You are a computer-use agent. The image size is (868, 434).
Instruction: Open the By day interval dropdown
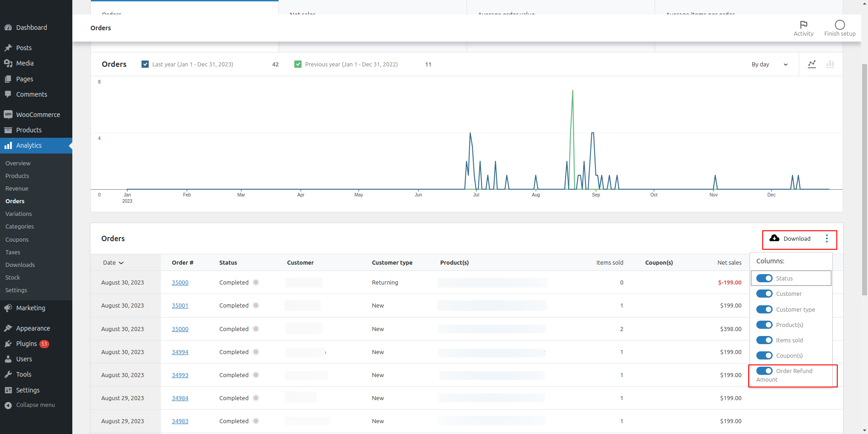pyautogui.click(x=769, y=65)
